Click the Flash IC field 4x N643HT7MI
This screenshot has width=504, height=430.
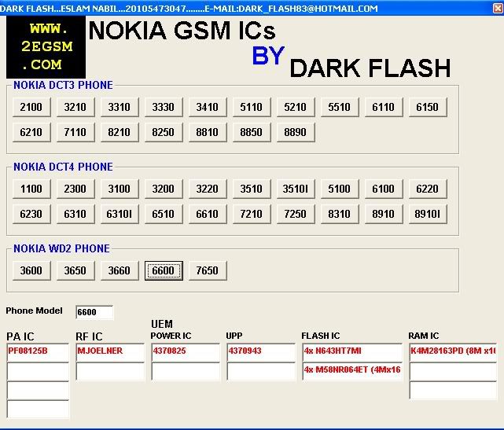click(352, 352)
